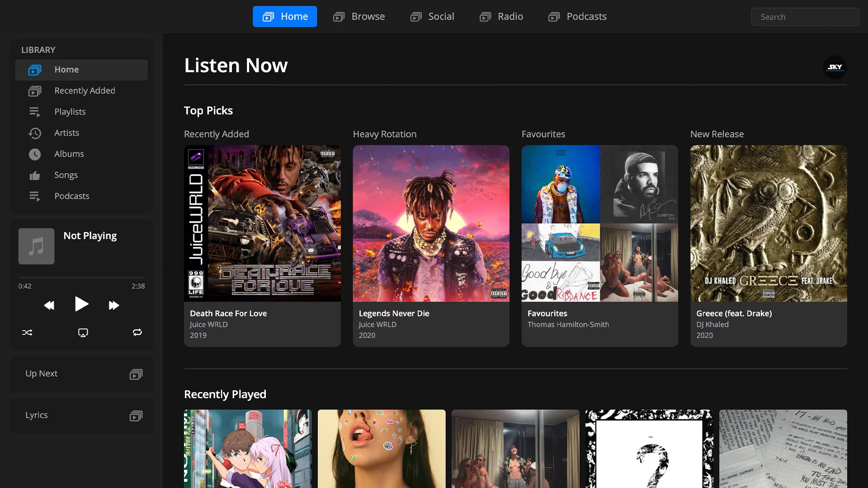Click the clock icon beside Albums
The height and width of the screenshot is (488, 868).
point(35,154)
